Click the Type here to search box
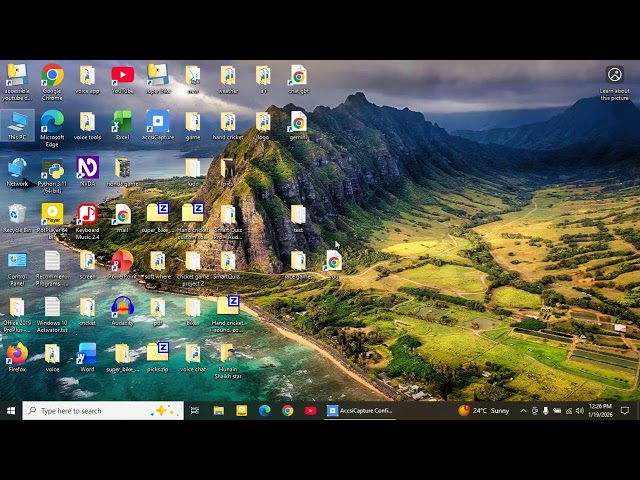 pyautogui.click(x=103, y=411)
